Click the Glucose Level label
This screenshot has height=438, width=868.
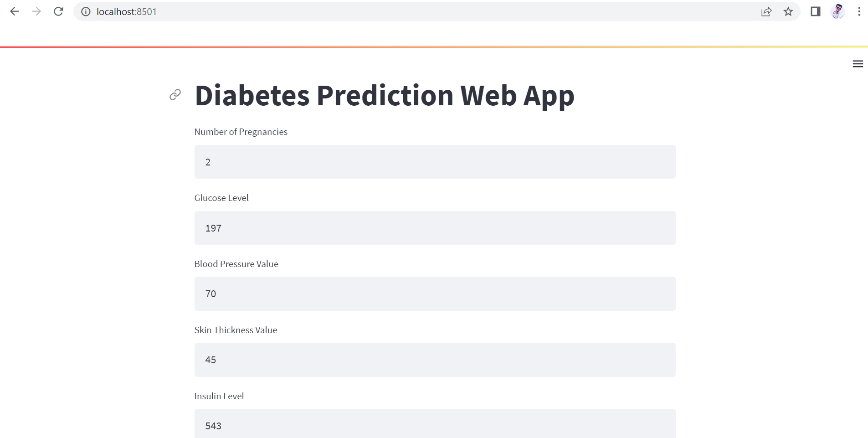pyautogui.click(x=221, y=198)
